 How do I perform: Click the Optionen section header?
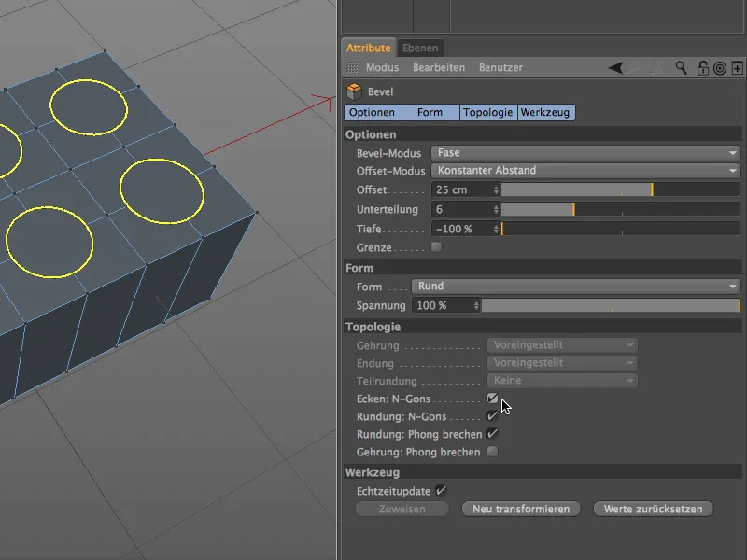[x=543, y=134]
